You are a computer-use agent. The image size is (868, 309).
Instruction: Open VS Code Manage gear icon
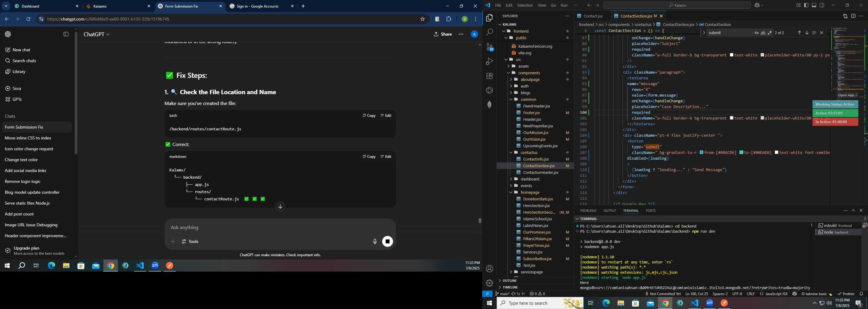pos(489,283)
